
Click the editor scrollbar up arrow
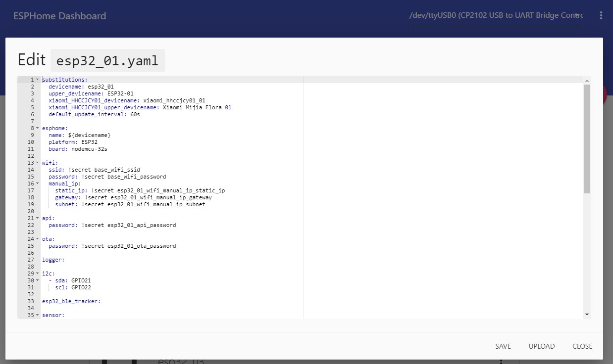click(587, 81)
